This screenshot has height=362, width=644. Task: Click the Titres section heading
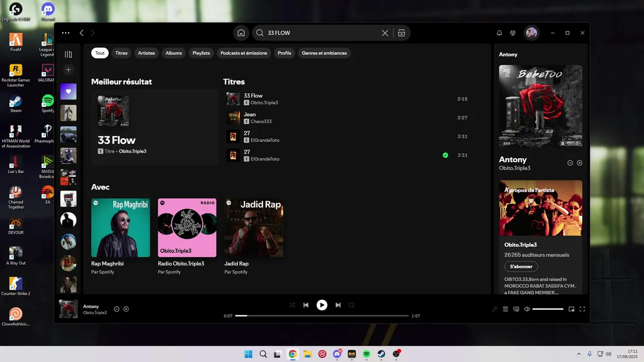[234, 81]
